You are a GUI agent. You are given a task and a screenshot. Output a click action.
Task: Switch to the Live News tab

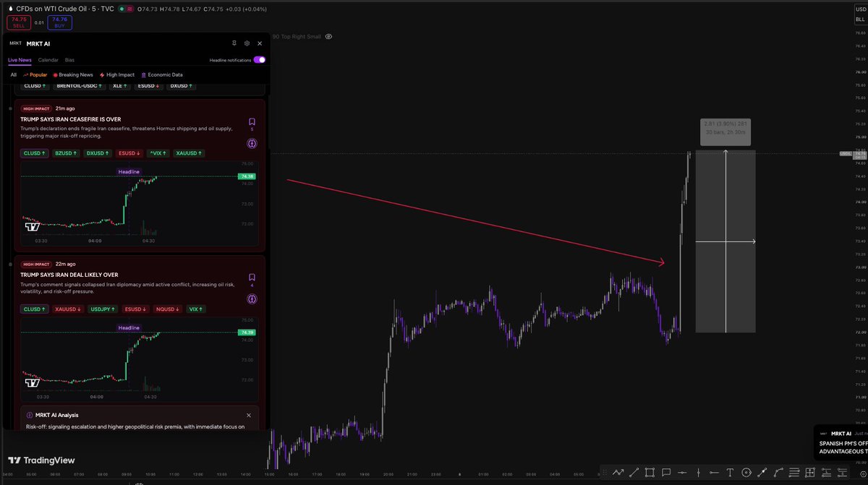coord(20,60)
